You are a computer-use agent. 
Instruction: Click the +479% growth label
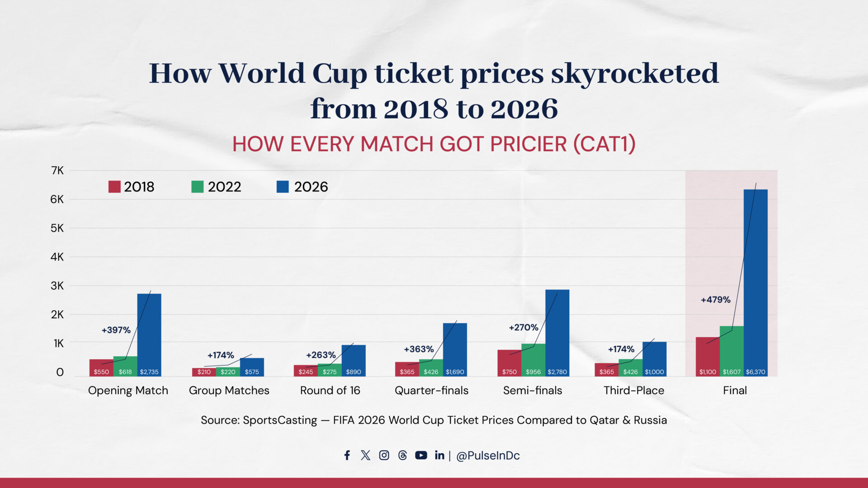tap(715, 300)
